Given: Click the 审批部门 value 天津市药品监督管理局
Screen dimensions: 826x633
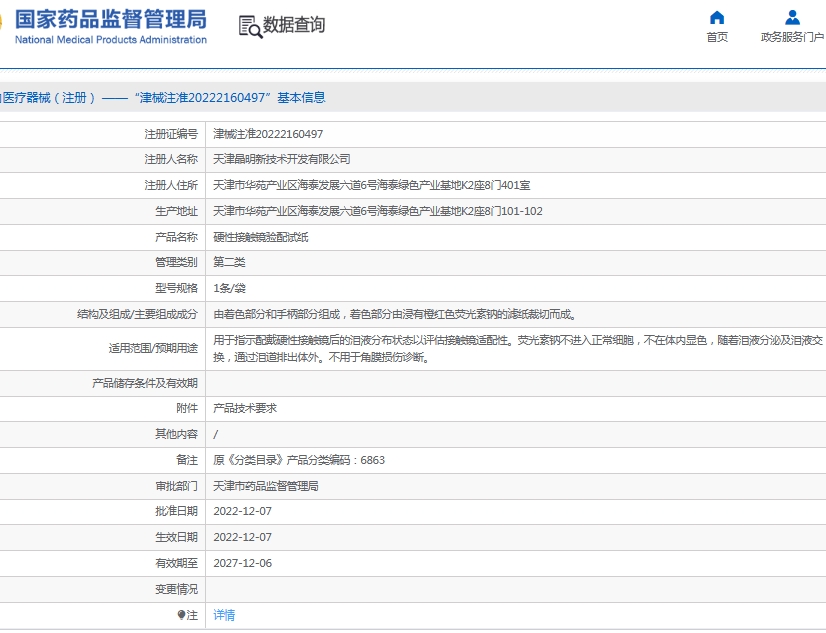Looking at the screenshot, I should pyautogui.click(x=266, y=486).
